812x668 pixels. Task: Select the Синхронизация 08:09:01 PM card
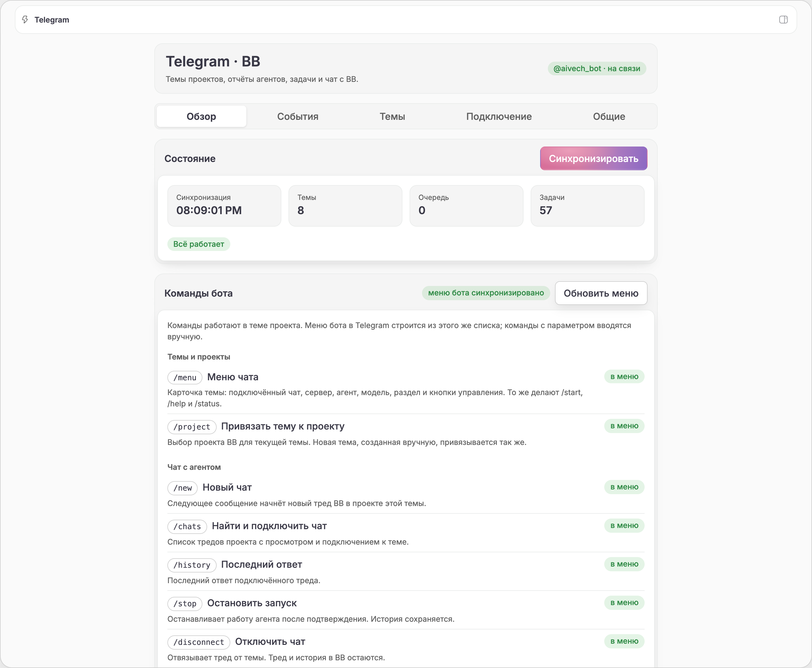pyautogui.click(x=224, y=206)
